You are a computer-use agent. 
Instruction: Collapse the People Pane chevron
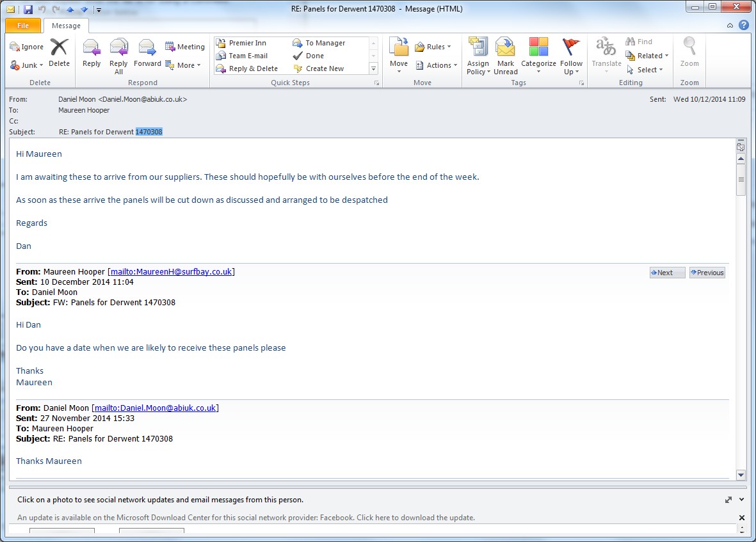741,500
